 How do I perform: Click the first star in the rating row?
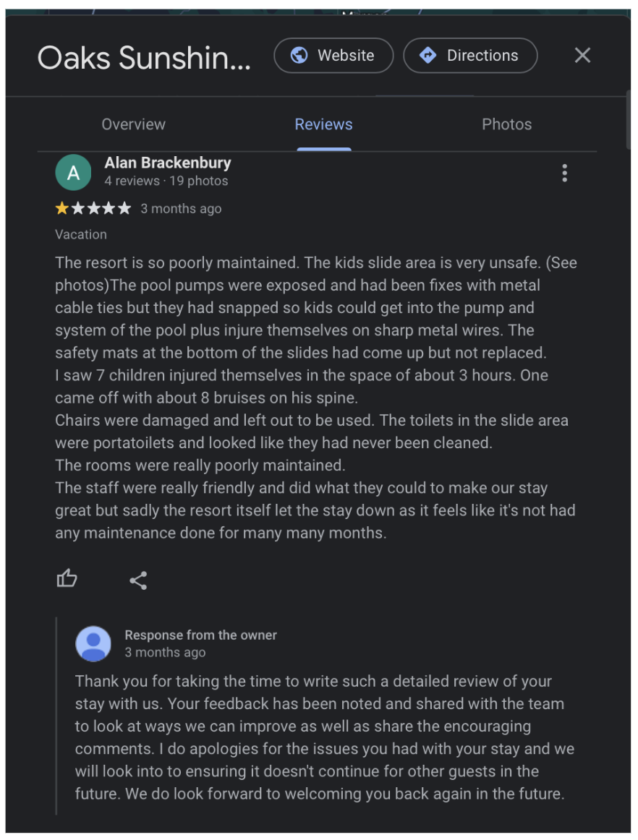61,207
